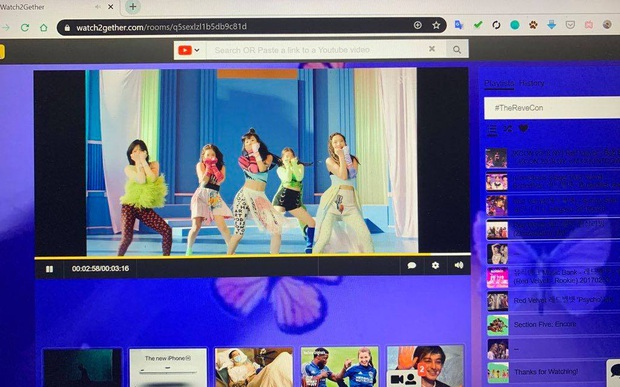Go to browser home page
The image size is (620, 387).
coord(43,27)
